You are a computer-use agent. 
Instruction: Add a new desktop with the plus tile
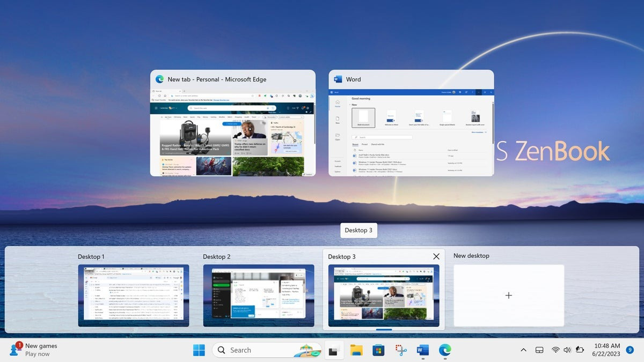pos(509,295)
